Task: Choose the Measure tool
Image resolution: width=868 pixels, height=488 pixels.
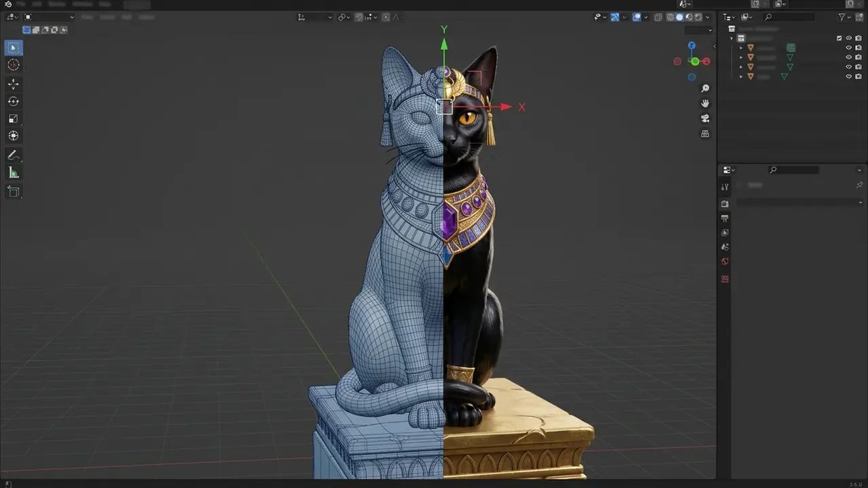Action: (14, 173)
